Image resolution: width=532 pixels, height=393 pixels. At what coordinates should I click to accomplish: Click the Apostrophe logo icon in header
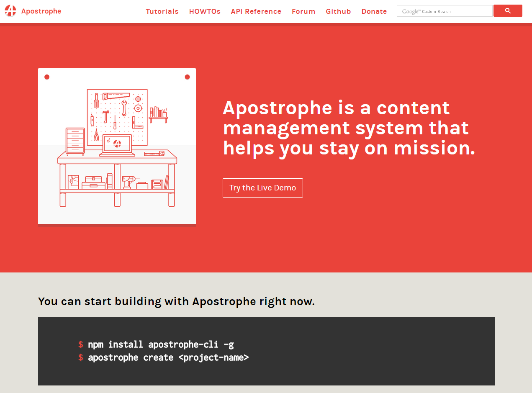tap(10, 11)
